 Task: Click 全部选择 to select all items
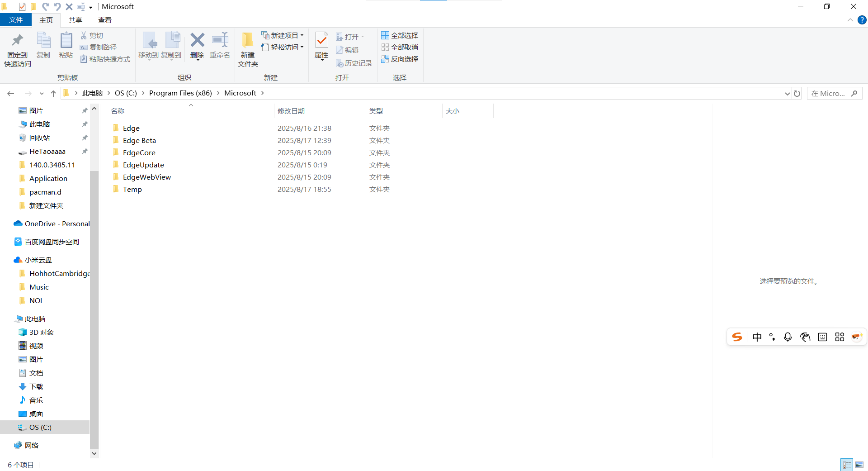pyautogui.click(x=400, y=35)
